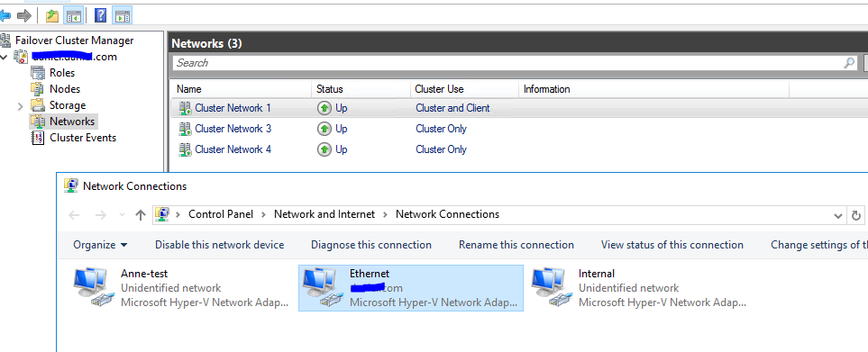Click the Networks Search input field

tap(507, 63)
